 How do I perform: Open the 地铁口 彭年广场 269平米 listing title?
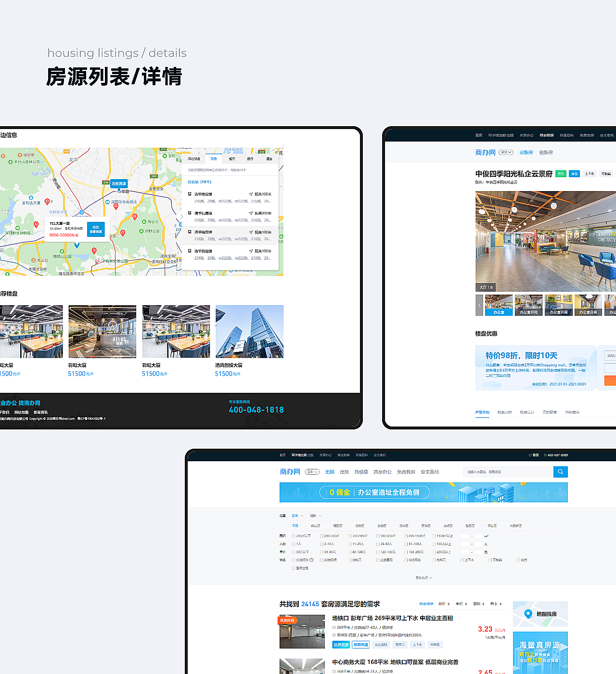pyautogui.click(x=392, y=618)
